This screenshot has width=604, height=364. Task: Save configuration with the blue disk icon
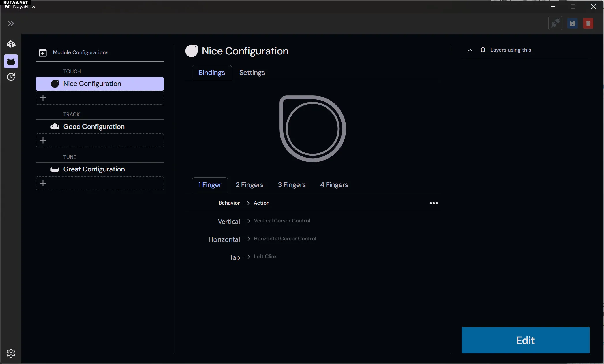click(572, 23)
